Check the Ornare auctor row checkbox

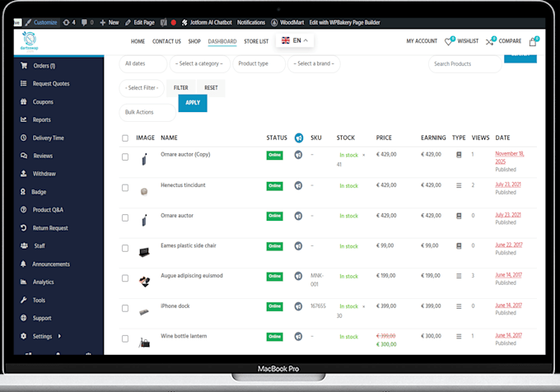(125, 217)
